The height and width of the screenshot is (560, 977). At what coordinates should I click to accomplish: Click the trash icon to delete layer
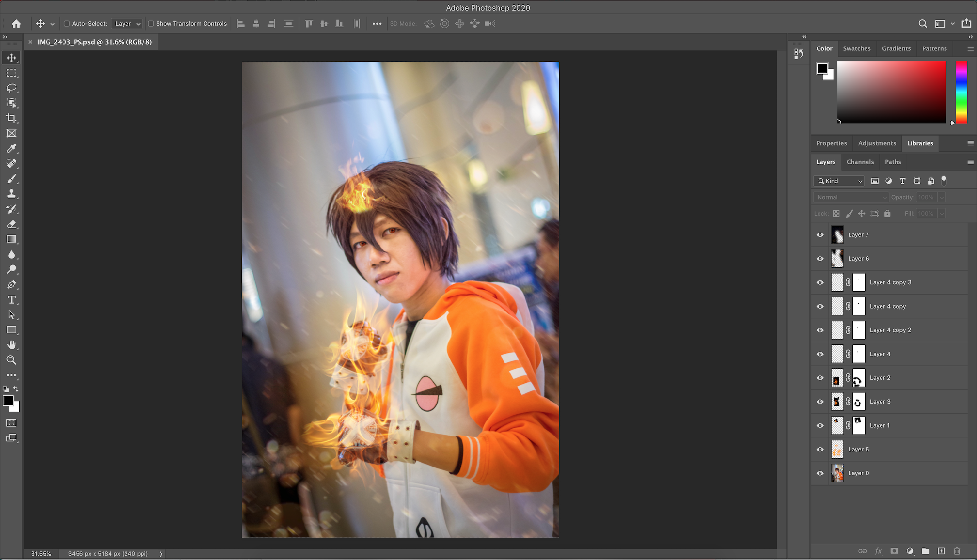pos(957,551)
